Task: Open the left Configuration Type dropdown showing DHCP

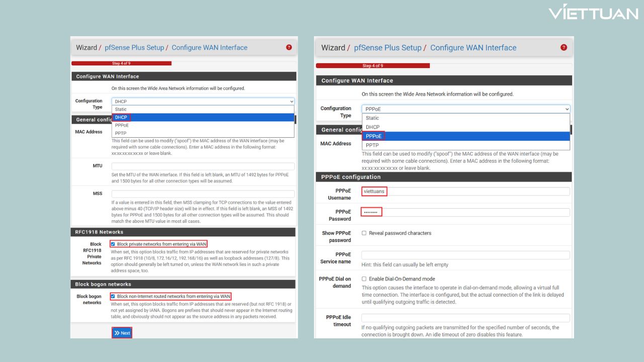Action: 203,102
